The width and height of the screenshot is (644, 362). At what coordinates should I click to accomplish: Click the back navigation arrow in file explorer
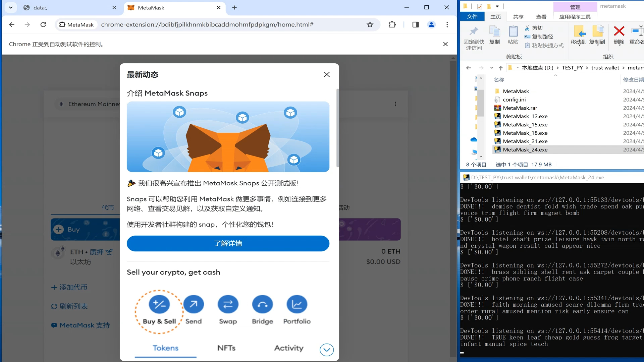(468, 68)
